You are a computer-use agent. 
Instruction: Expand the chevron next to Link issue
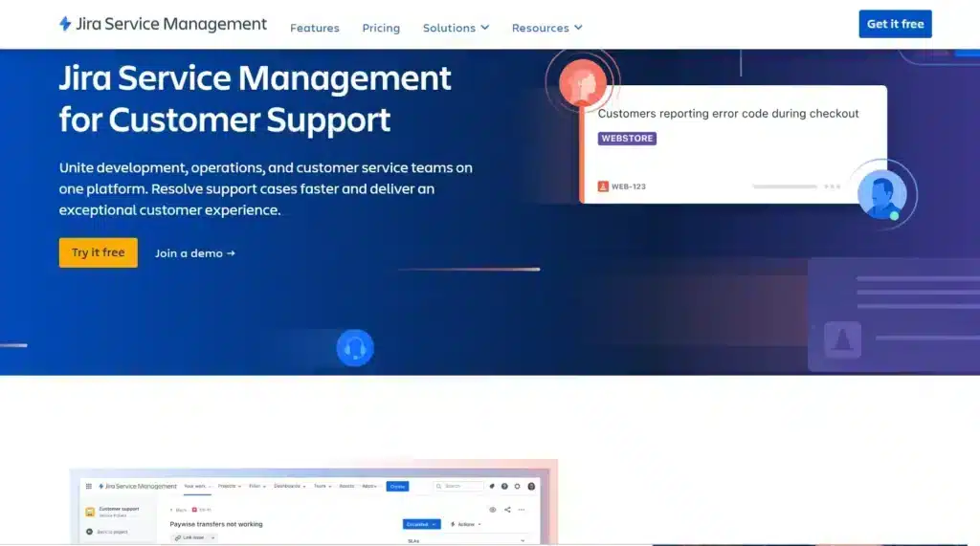coord(213,538)
